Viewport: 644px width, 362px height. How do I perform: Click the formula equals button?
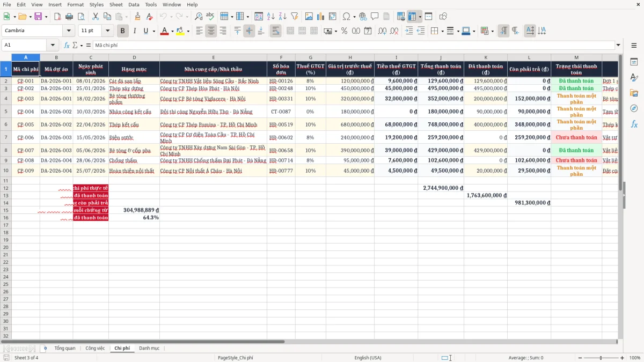(x=88, y=45)
